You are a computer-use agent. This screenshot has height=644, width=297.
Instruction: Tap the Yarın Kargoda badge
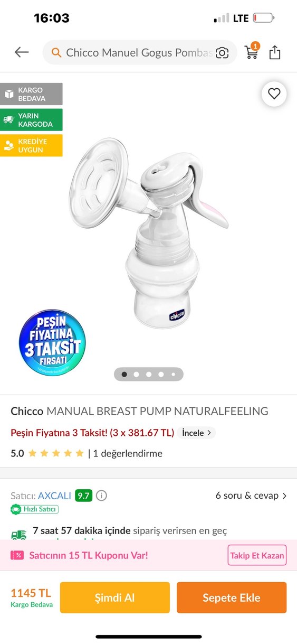click(31, 120)
